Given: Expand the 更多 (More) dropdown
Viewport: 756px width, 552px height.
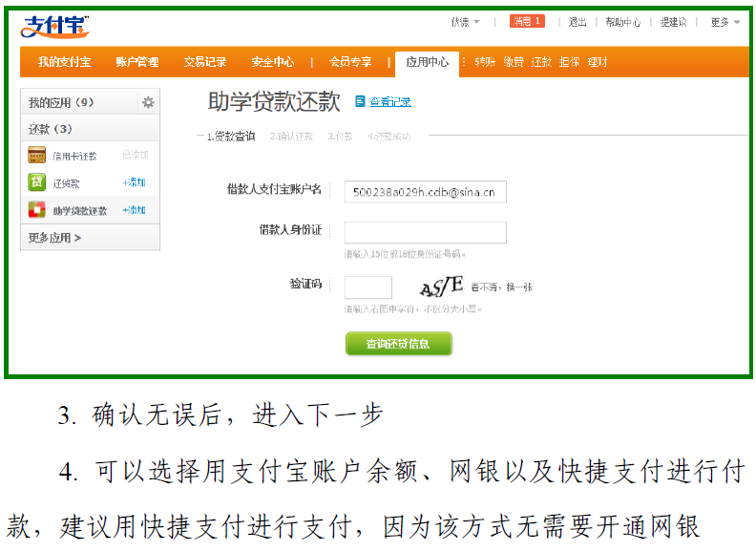Looking at the screenshot, I should [724, 22].
